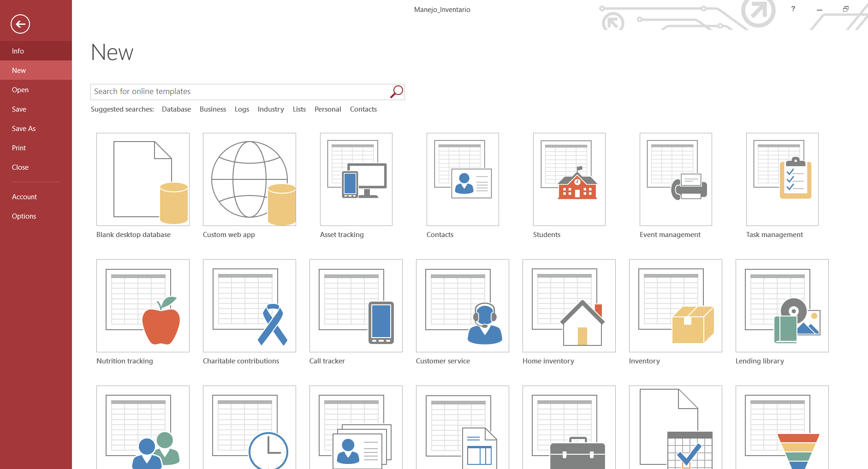Open the Options menu item
Image resolution: width=868 pixels, height=469 pixels.
pyautogui.click(x=24, y=216)
